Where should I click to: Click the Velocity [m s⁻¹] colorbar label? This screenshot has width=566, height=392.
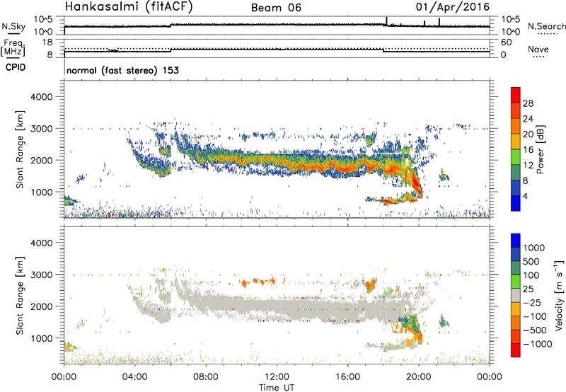coord(559,295)
